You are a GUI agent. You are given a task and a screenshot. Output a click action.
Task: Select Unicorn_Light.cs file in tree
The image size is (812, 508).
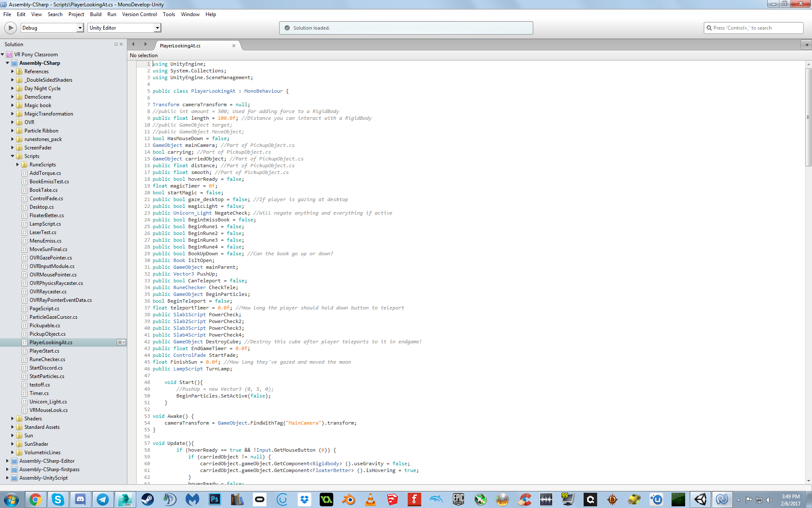click(x=48, y=402)
